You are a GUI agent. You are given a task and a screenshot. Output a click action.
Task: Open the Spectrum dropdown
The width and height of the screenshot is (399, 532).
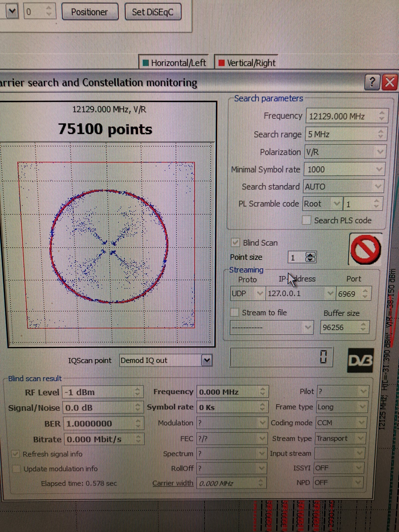point(232,453)
